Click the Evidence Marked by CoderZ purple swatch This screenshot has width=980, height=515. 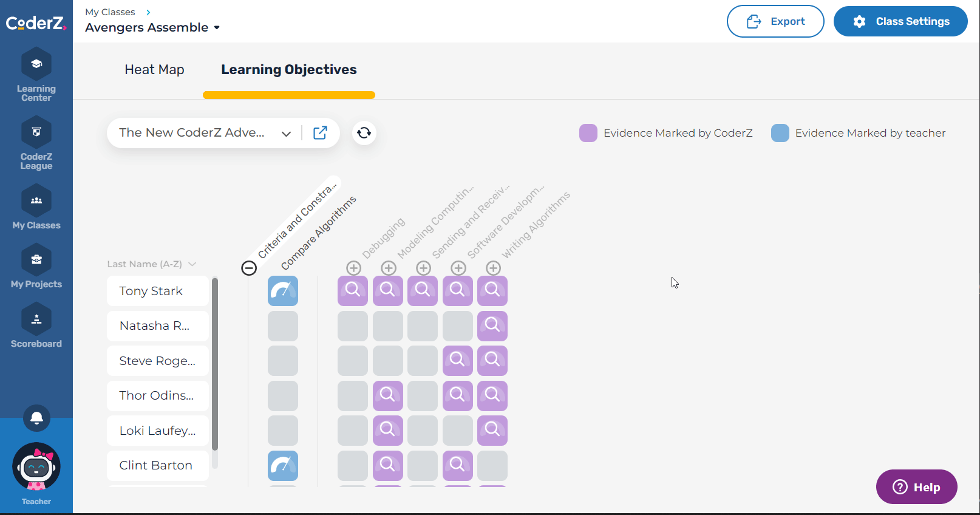[588, 133]
